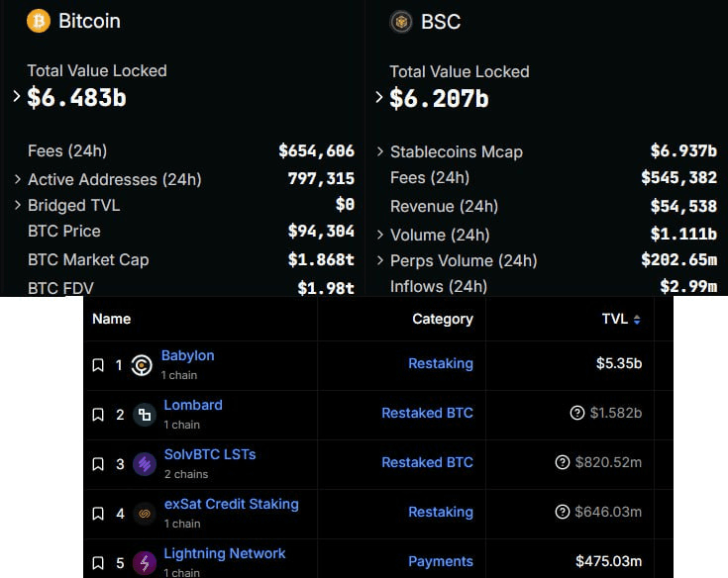
Task: Open the Babylon protocol link
Action: coord(187,355)
